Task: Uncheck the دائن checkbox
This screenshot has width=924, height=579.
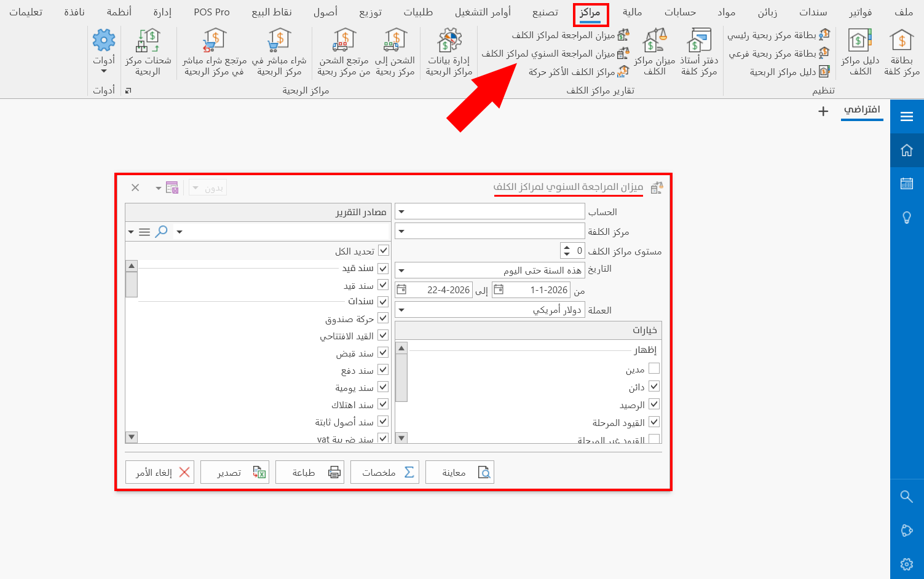Action: [x=654, y=386]
